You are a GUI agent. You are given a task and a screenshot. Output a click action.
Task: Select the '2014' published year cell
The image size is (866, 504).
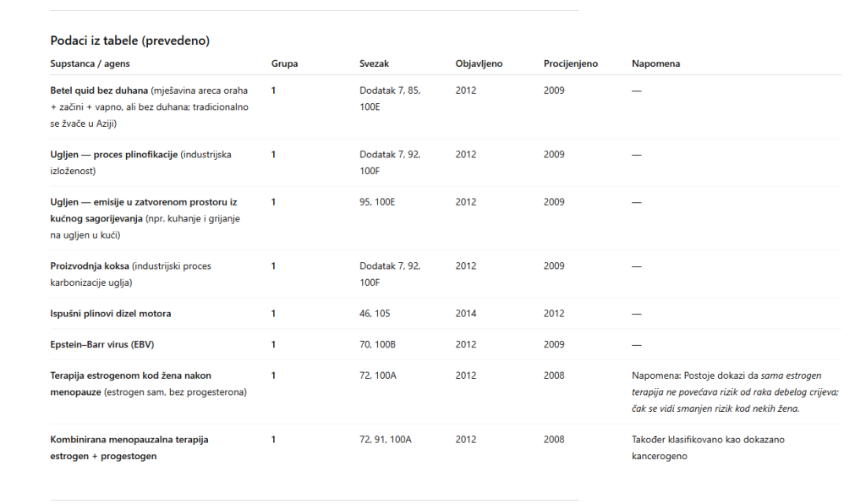pyautogui.click(x=465, y=314)
